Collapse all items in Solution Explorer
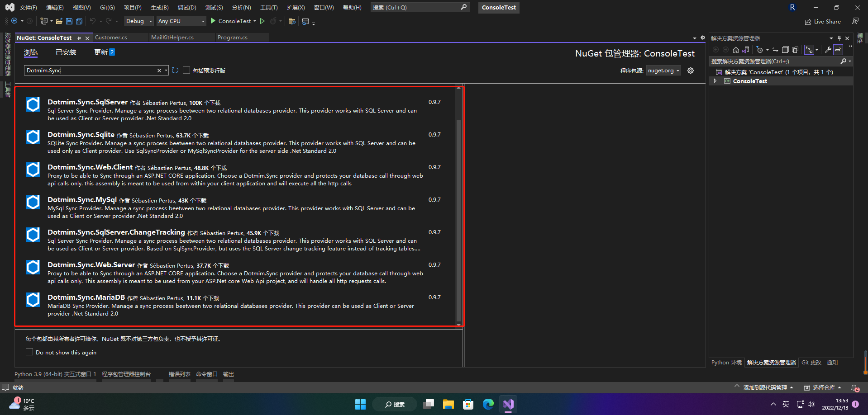The image size is (868, 415). [785, 50]
